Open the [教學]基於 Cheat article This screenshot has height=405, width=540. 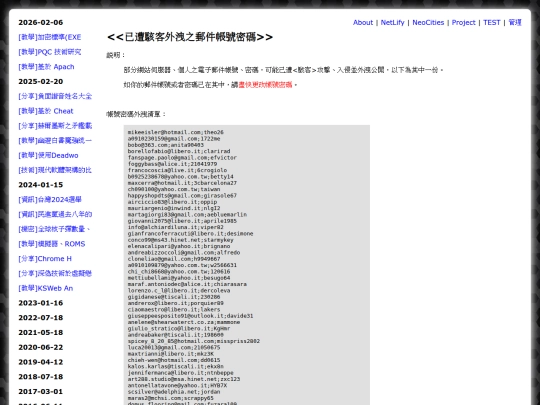point(46,111)
